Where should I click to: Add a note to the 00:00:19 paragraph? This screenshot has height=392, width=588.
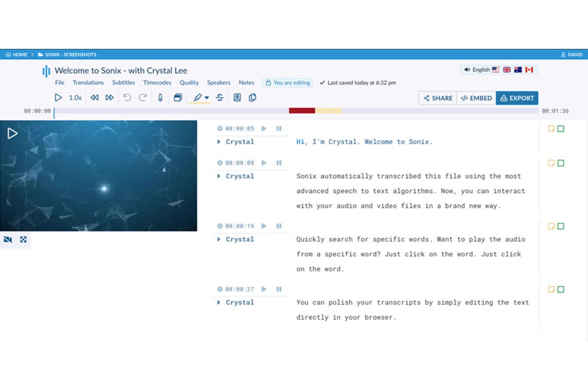click(551, 226)
